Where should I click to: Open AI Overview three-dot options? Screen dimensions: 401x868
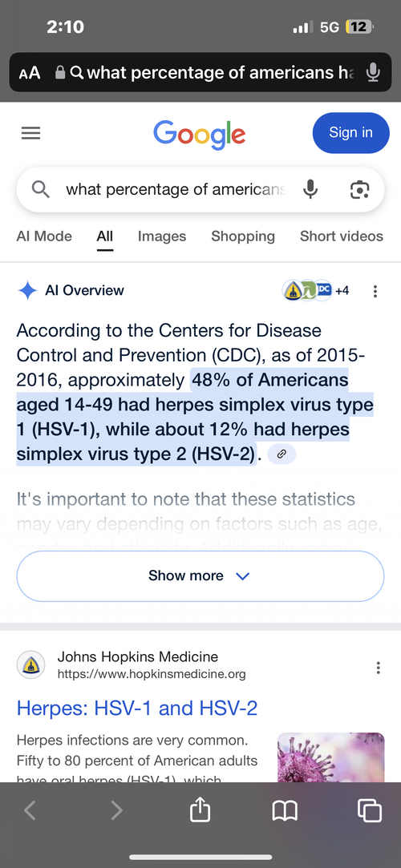pos(375,291)
